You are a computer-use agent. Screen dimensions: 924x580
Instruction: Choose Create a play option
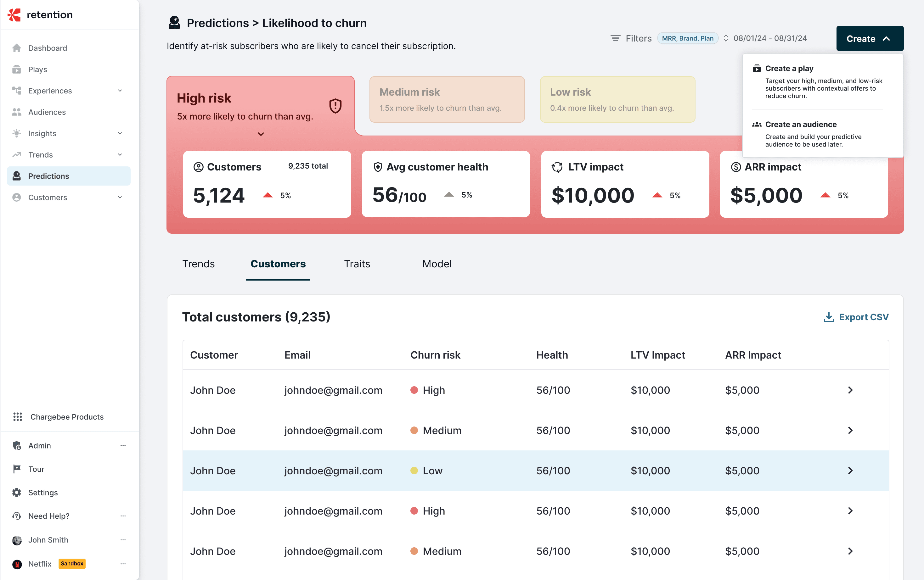(x=789, y=69)
